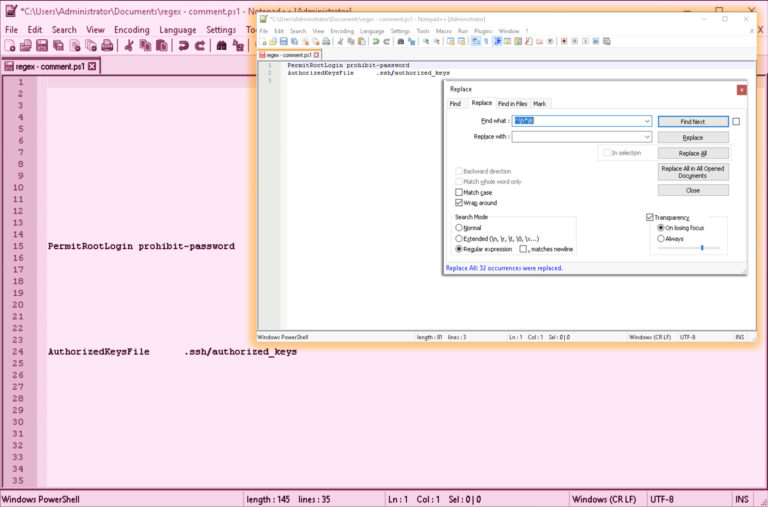Enable the Match case checkbox

[x=459, y=192]
